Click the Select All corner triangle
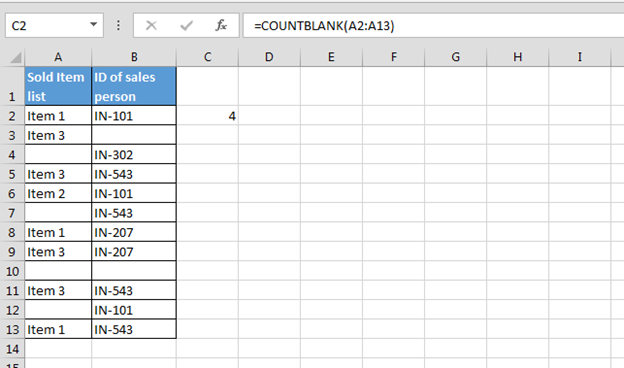The image size is (624, 368). [x=15, y=58]
